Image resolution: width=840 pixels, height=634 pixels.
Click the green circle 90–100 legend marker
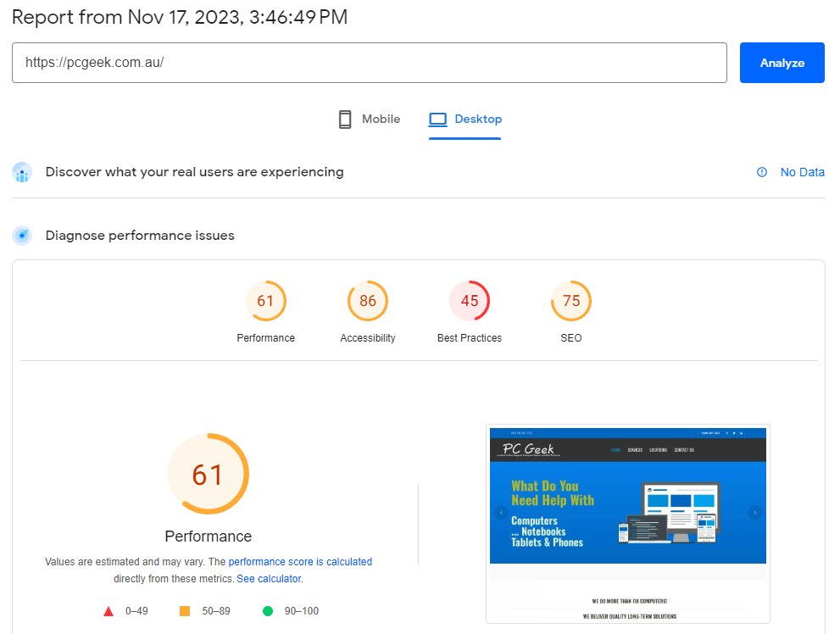(x=268, y=611)
